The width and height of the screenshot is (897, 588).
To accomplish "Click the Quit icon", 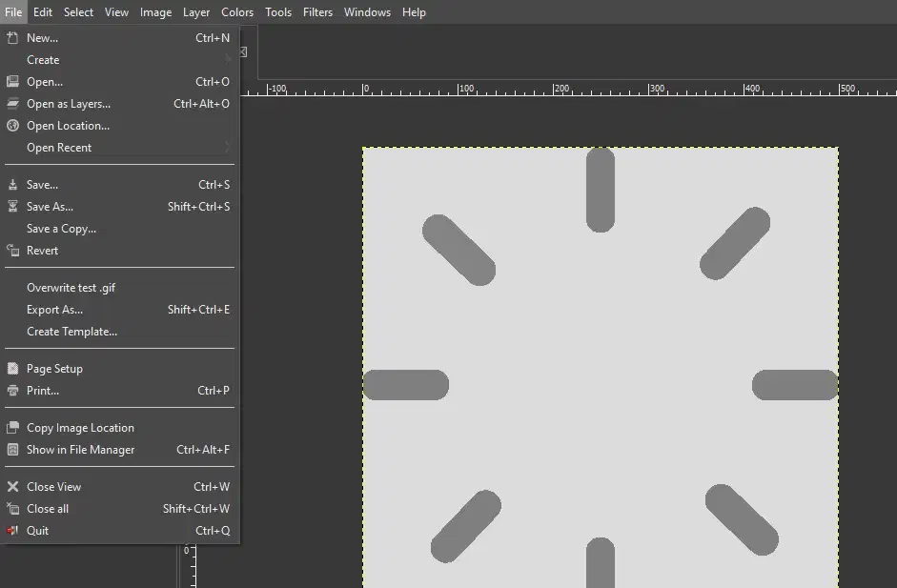I will click(x=12, y=530).
